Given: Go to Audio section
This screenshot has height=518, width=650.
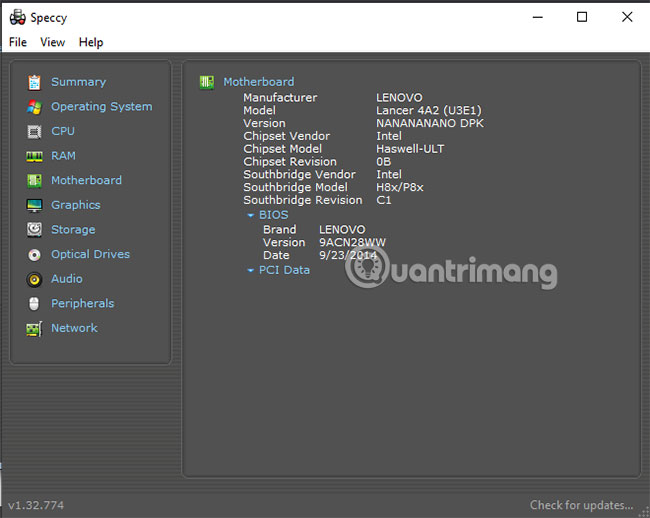Looking at the screenshot, I should tap(67, 279).
